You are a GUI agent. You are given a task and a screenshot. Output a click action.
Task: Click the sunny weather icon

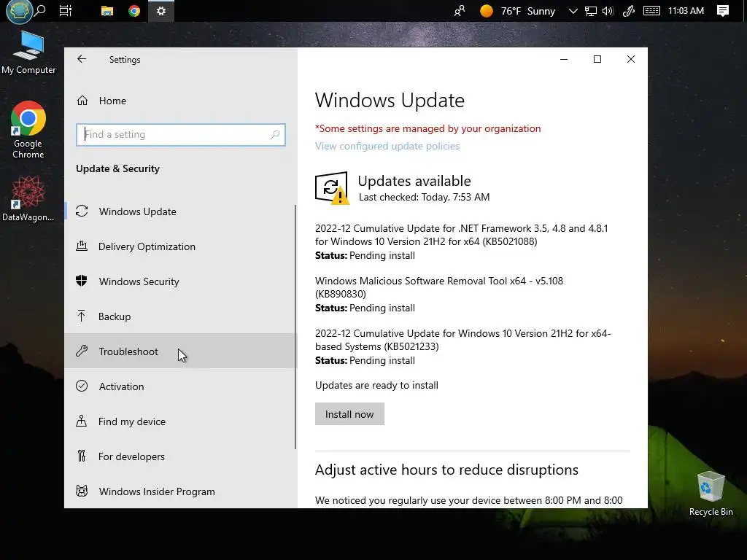click(487, 10)
